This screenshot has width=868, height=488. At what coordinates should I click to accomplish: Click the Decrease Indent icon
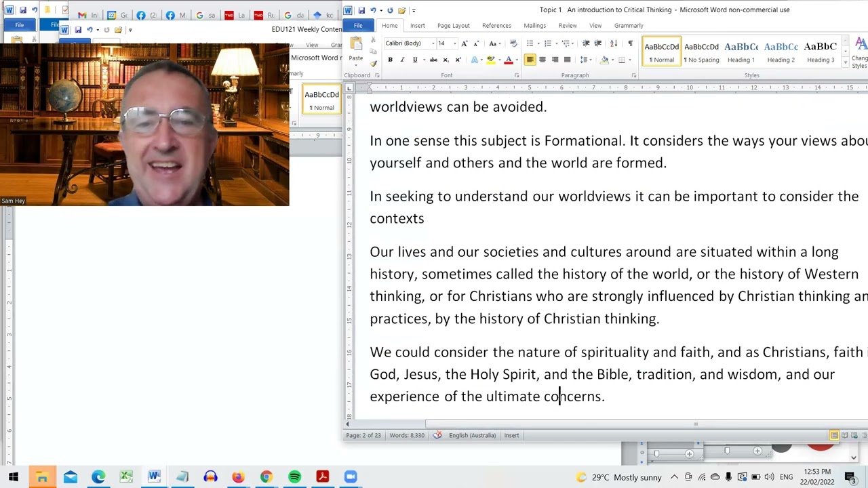click(x=587, y=43)
